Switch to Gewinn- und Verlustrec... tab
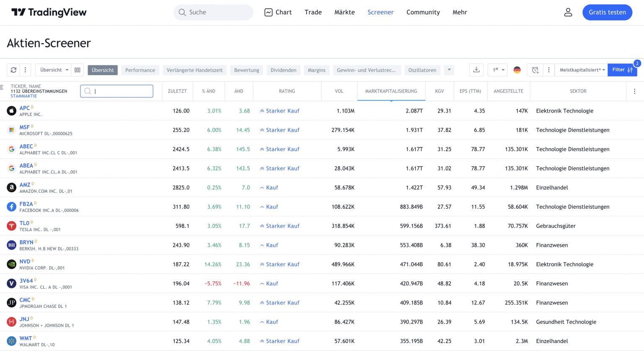 366,70
